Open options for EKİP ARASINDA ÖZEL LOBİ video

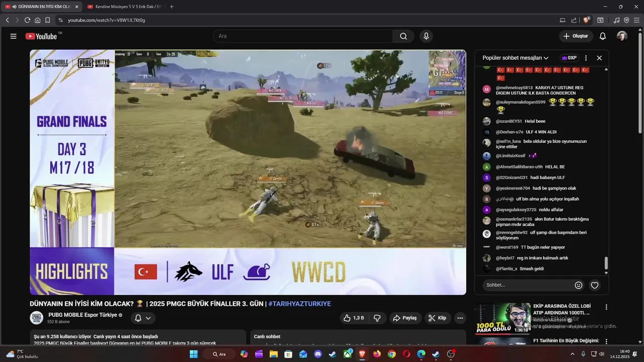606,307
